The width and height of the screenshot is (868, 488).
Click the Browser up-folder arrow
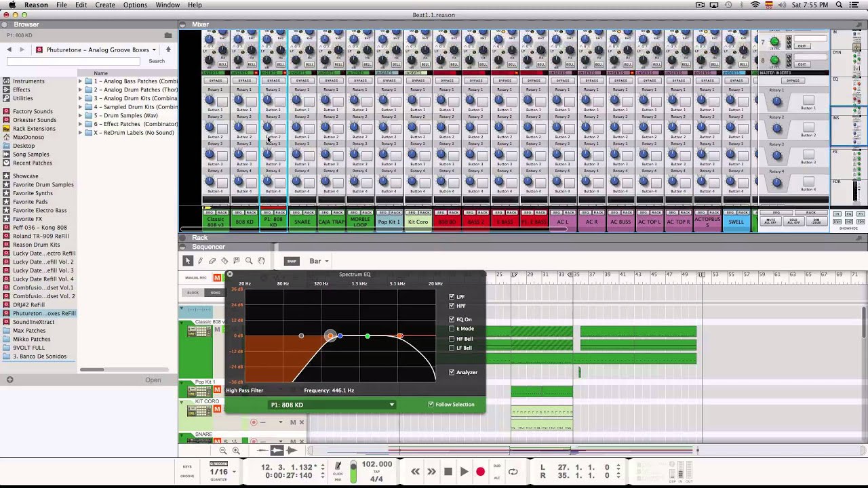168,49
